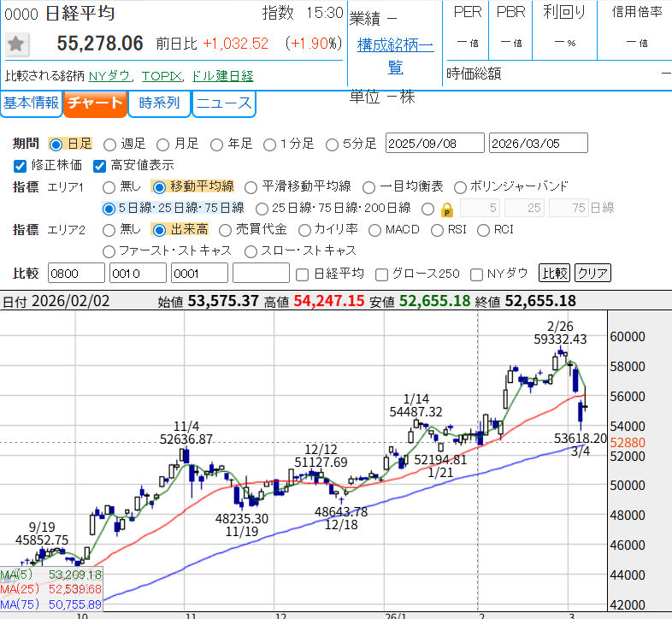Select the RSI indicator radio button

[438, 229]
